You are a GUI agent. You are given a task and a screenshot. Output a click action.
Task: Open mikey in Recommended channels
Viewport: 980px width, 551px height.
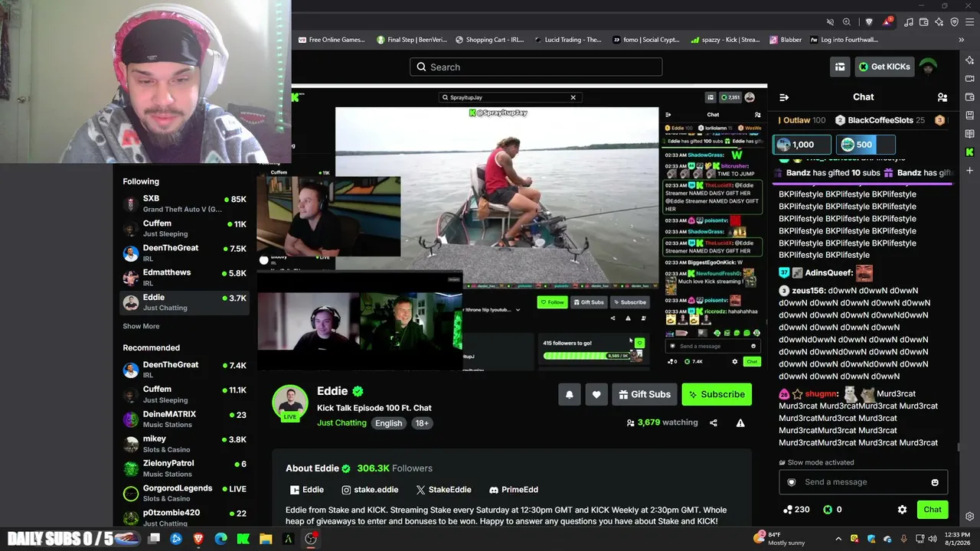(185, 444)
